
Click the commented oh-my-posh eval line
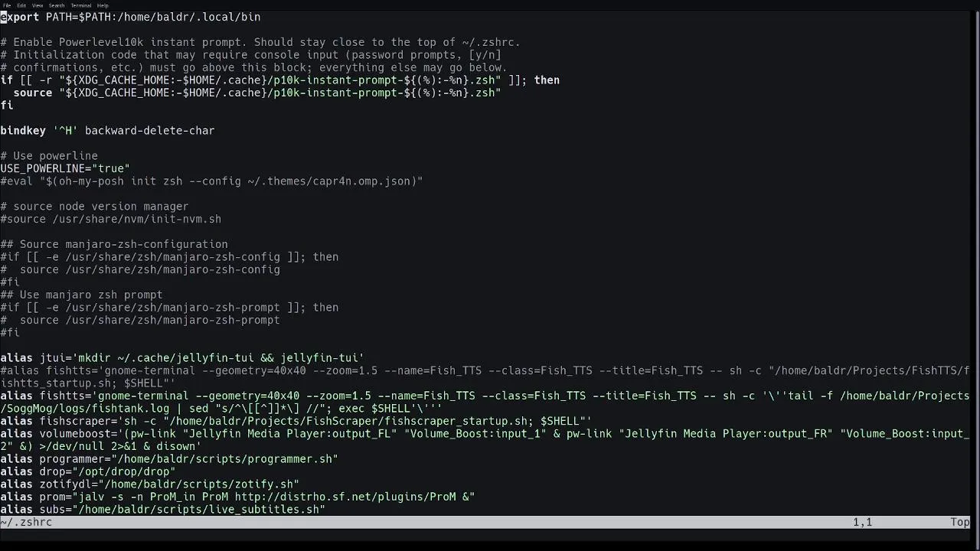pos(211,181)
